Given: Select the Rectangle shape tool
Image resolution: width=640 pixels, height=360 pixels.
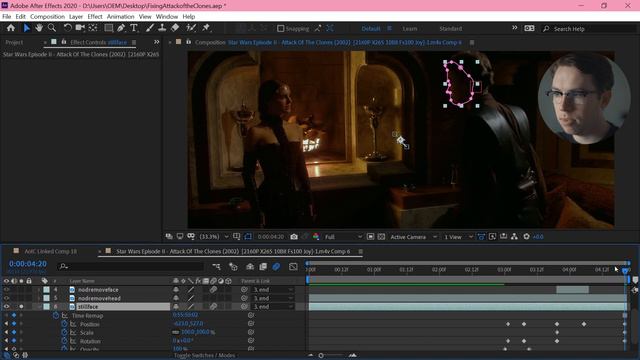Looking at the screenshot, I should pyautogui.click(x=109, y=28).
